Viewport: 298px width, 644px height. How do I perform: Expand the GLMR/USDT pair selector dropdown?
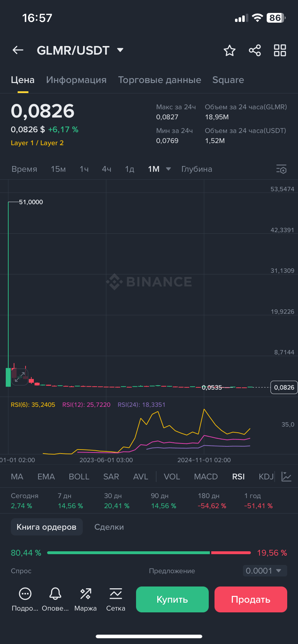click(120, 50)
